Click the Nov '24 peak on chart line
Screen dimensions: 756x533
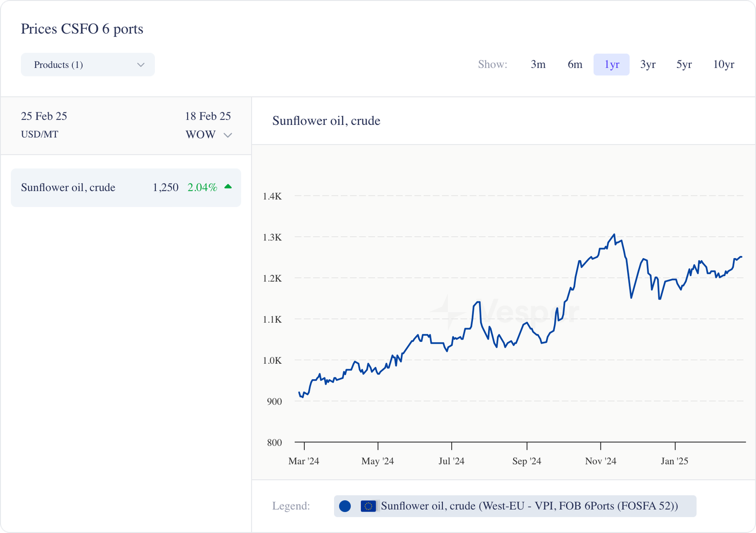click(614, 235)
